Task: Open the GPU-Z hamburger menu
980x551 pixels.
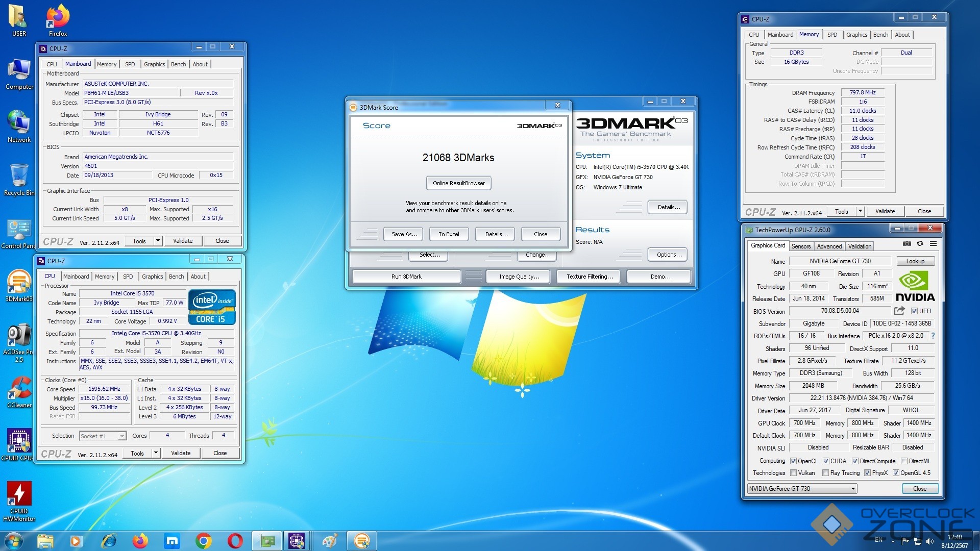Action: coord(933,244)
